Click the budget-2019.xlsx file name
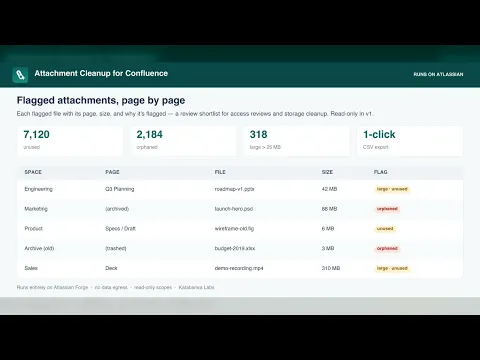 click(x=235, y=248)
